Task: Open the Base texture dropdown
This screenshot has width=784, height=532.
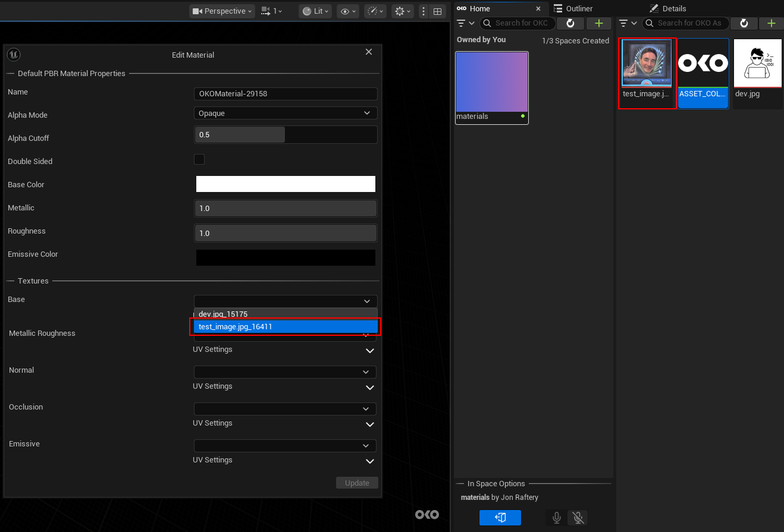Action: coord(286,301)
